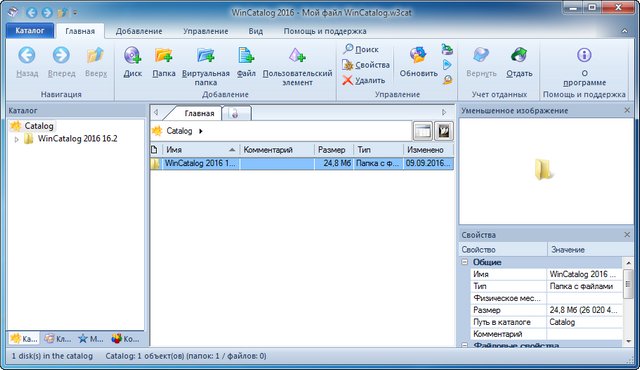Open the Кл... bottom tab
Screen dimensions: 640x370
pos(58,339)
